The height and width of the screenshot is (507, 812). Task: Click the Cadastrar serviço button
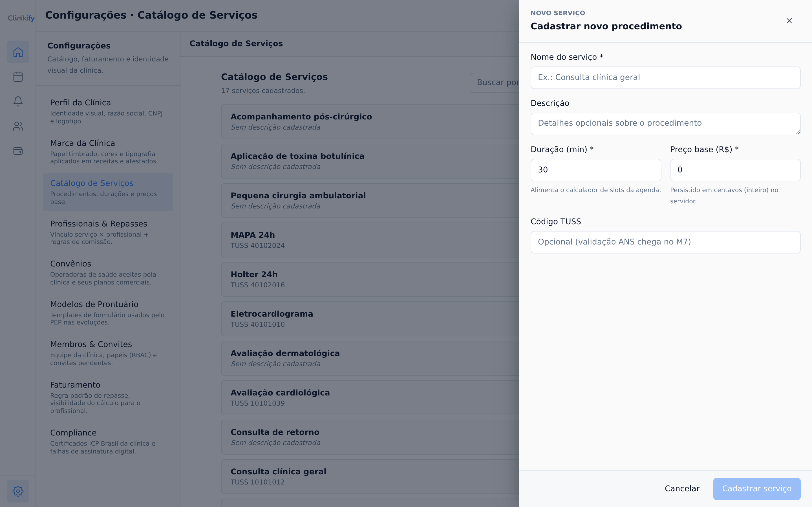[757, 489]
